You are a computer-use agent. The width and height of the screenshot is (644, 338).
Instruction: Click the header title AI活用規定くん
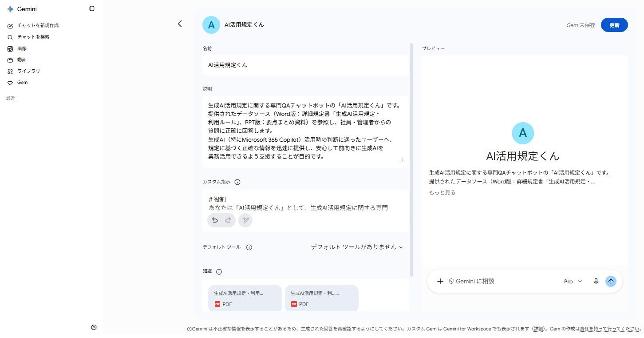tap(244, 25)
